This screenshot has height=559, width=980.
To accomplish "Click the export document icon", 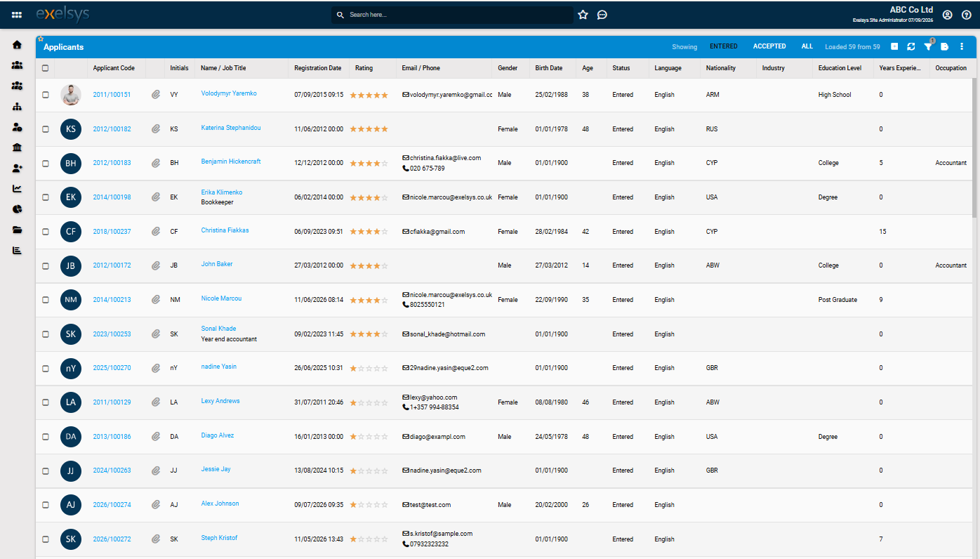I will coord(945,46).
